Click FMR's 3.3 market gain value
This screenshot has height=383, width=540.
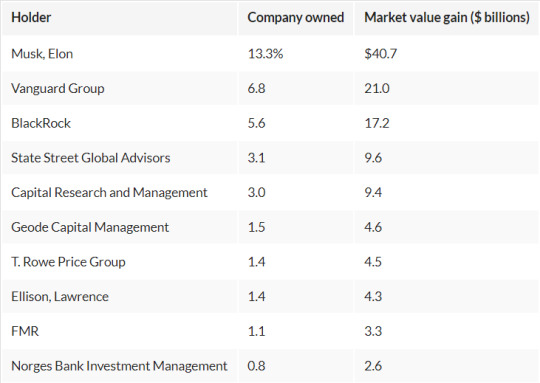click(373, 331)
